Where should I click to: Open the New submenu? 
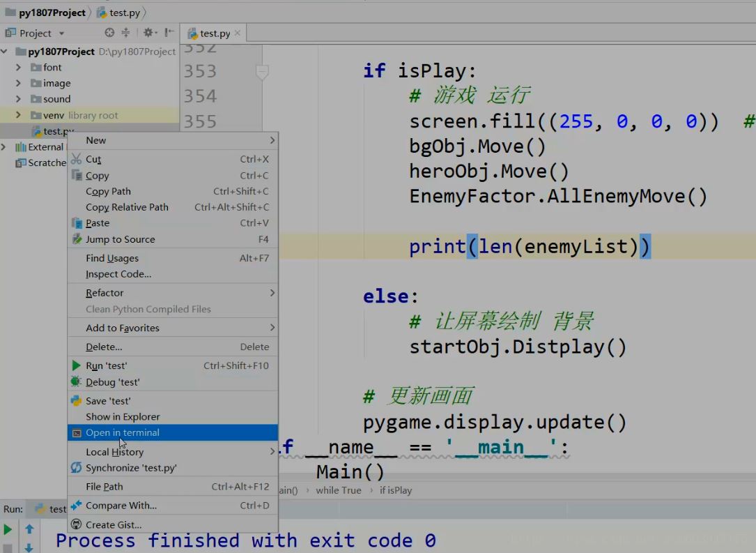click(x=95, y=139)
